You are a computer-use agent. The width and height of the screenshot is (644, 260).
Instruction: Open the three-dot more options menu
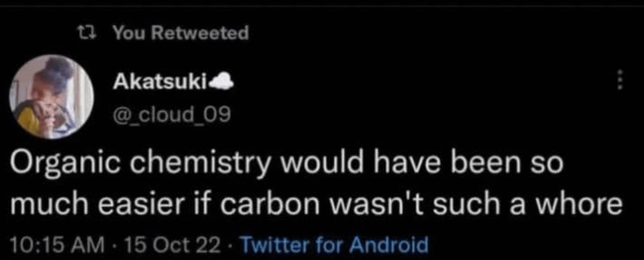tap(619, 79)
